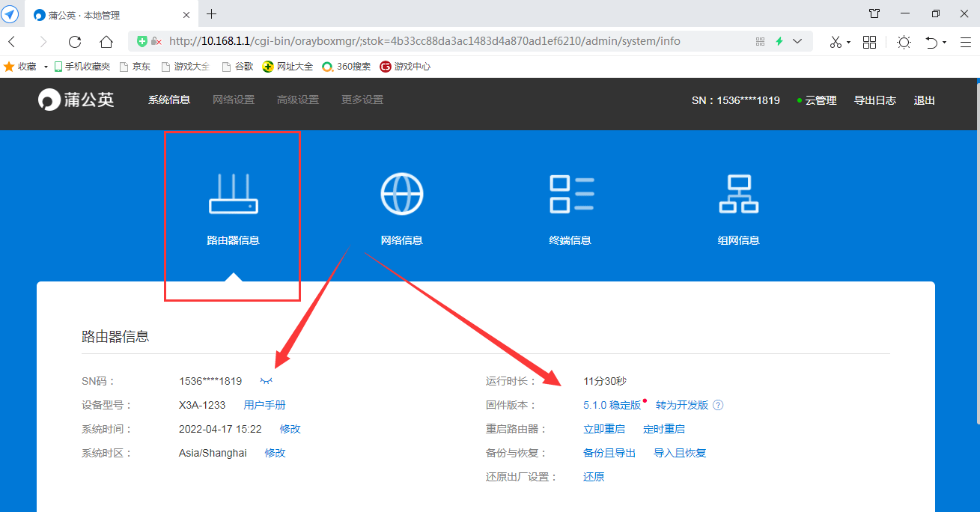Click the firmware version help question-mark icon
The width and height of the screenshot is (980, 512).
click(718, 406)
